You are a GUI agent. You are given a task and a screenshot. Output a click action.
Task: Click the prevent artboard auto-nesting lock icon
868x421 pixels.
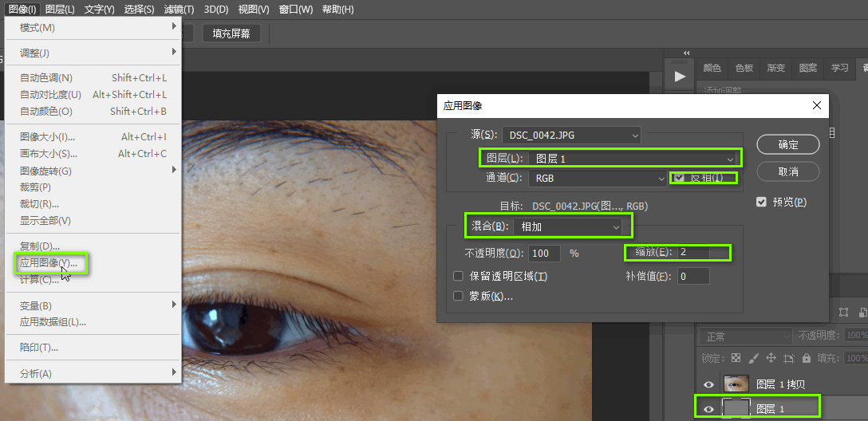point(789,358)
